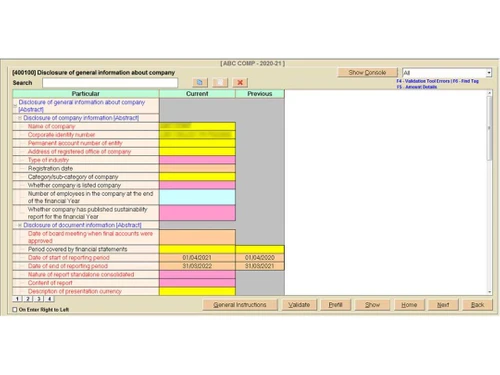Screen dimensions: 500x375
Task: Click 'F6 - Find Tag' link
Action: (465, 81)
